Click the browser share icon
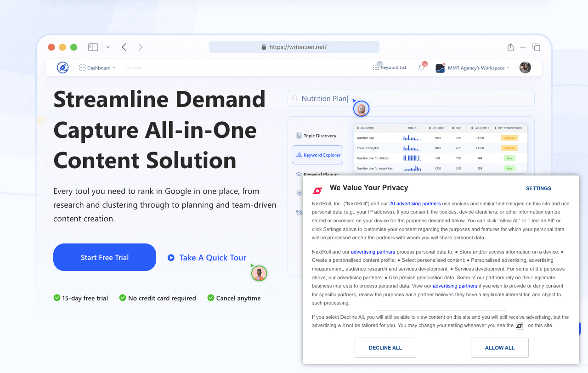The height and width of the screenshot is (373, 588). tap(510, 47)
